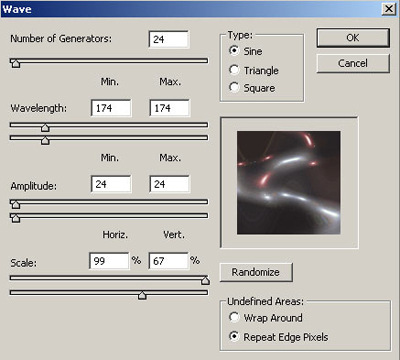Screen dimensions: 400x360
Task: Select Repeat Edge Pixels option
Action: pos(234,336)
